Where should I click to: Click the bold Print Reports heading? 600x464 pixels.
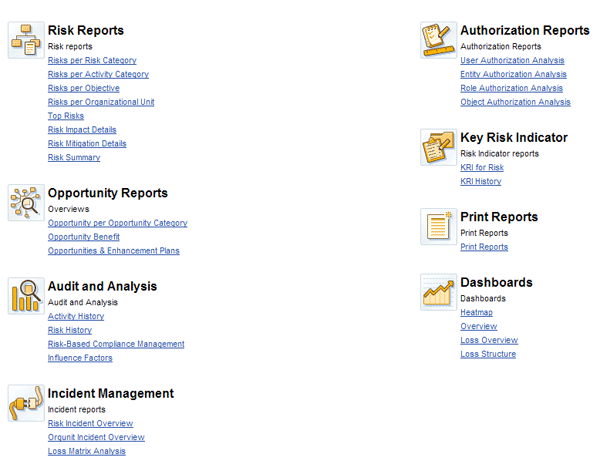pos(499,217)
